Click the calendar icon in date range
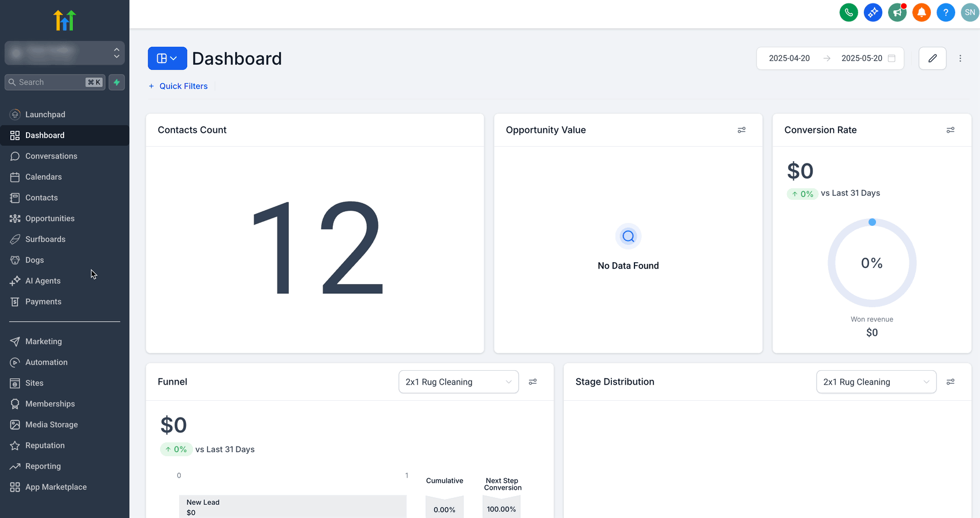This screenshot has height=518, width=980. 892,58
